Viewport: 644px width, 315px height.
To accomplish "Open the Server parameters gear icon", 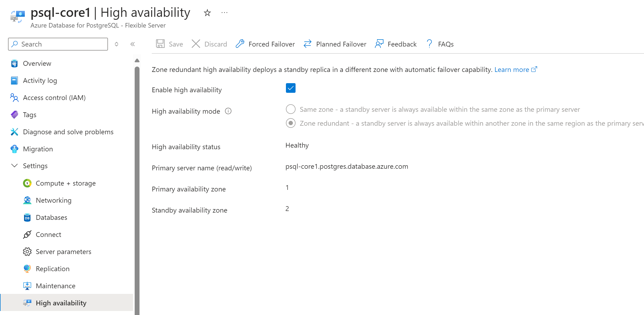I will click(x=27, y=252).
